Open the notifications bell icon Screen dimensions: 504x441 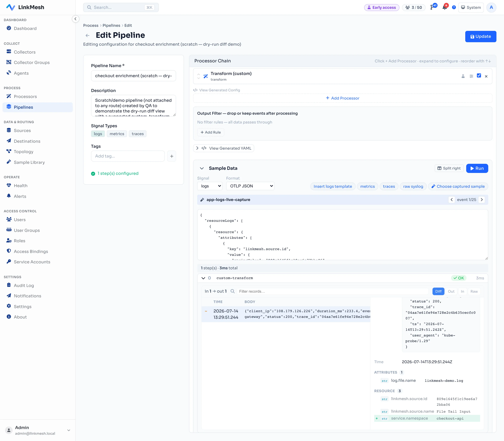tap(445, 7)
